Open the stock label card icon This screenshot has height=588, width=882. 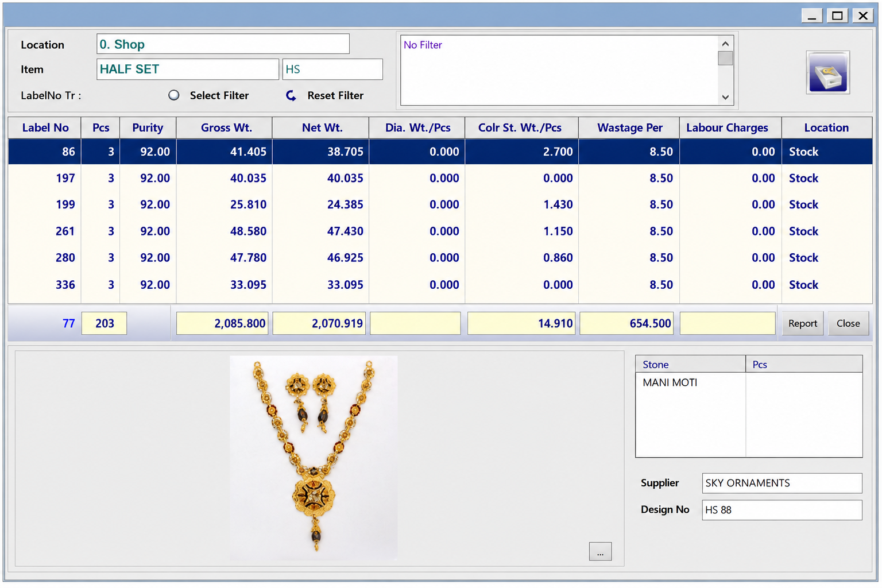click(x=827, y=72)
